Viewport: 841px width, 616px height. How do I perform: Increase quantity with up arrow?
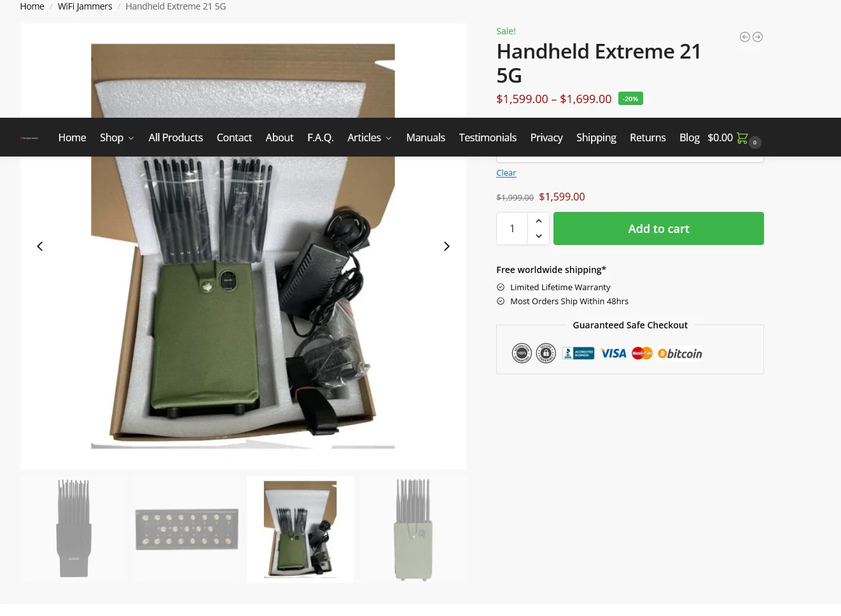(539, 221)
